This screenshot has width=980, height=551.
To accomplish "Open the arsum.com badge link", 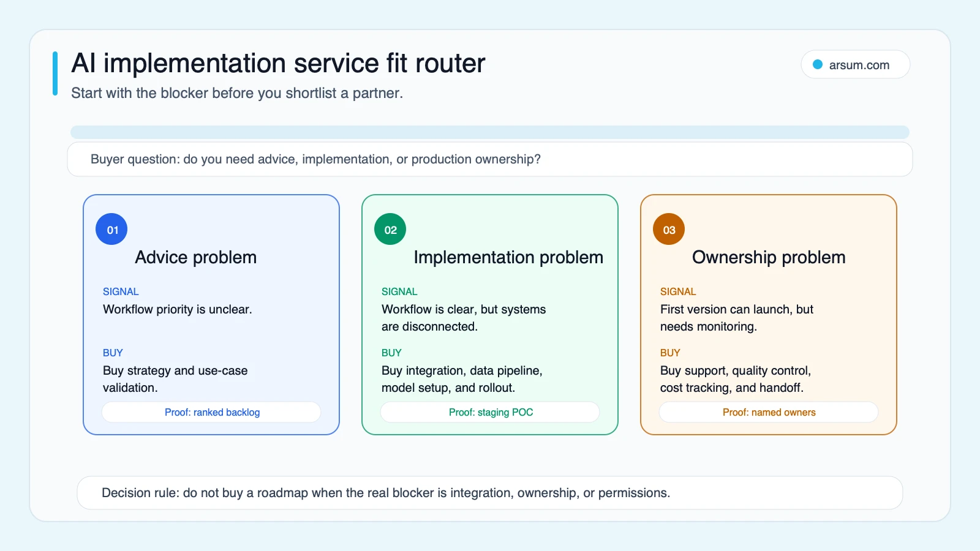I will click(856, 64).
